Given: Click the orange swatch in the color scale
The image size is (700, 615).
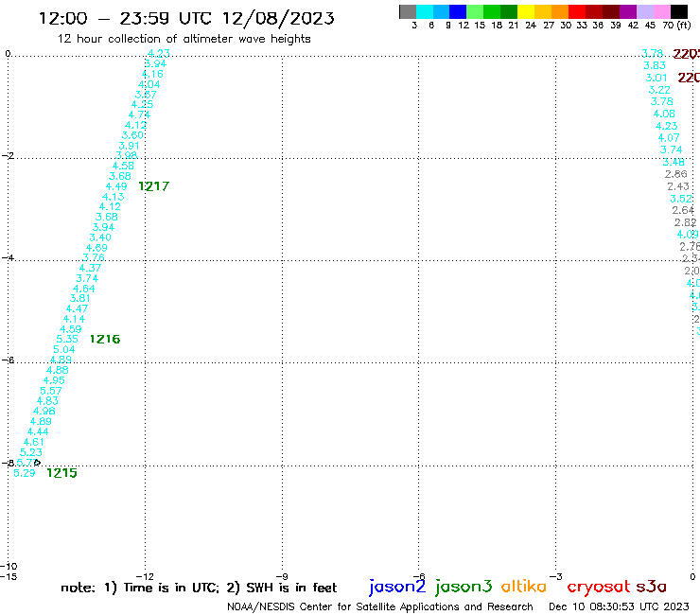Looking at the screenshot, I should pos(560,11).
